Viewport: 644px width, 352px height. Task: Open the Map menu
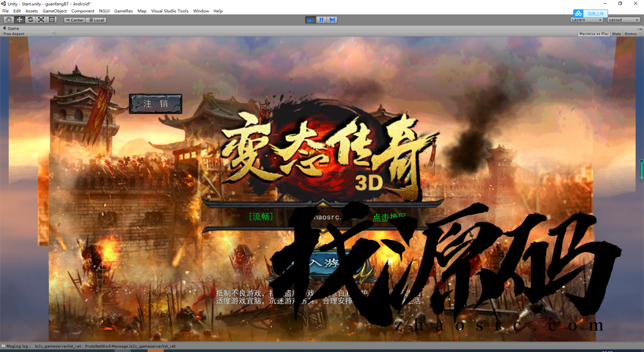(x=142, y=11)
